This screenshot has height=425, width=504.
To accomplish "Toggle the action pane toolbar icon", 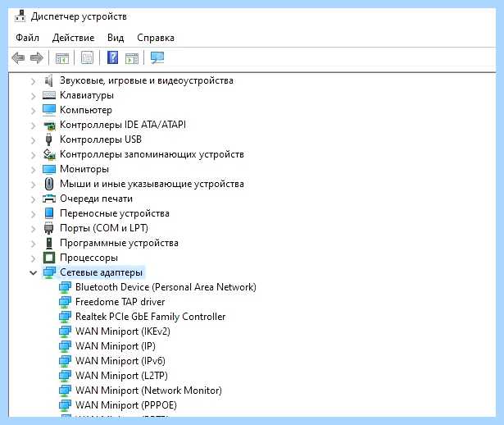I will coord(132,58).
